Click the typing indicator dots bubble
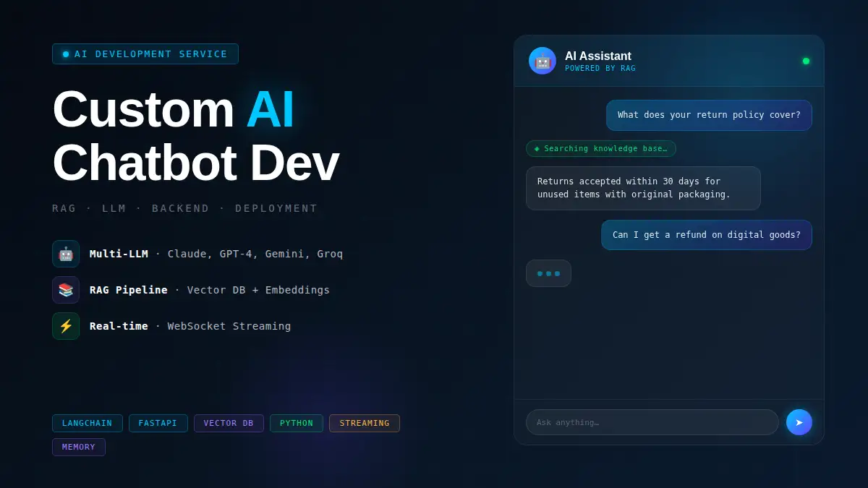868x488 pixels. [548, 273]
